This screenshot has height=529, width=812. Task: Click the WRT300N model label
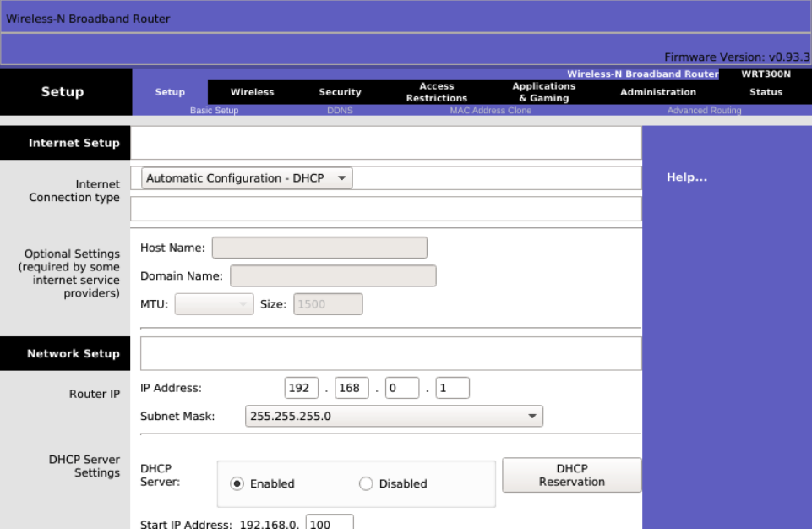(766, 74)
